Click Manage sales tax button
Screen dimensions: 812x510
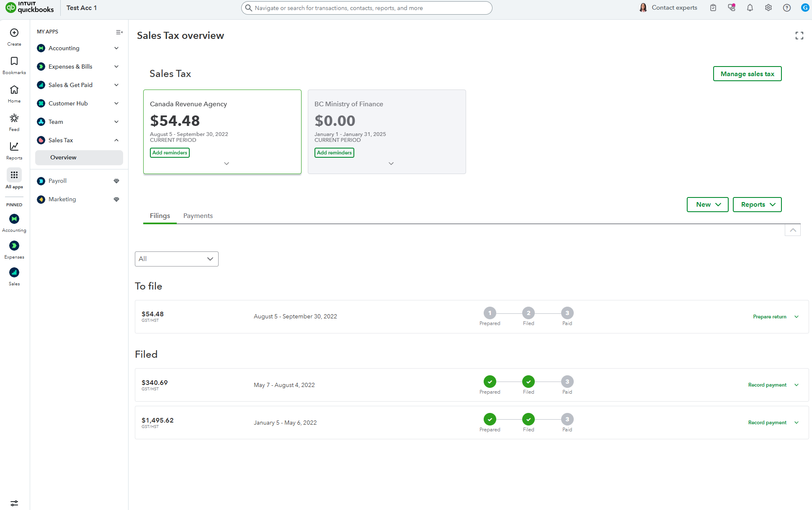747,74
